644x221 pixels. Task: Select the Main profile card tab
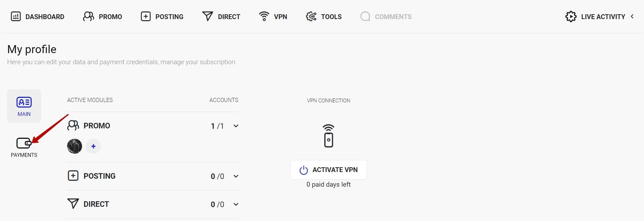(24, 106)
